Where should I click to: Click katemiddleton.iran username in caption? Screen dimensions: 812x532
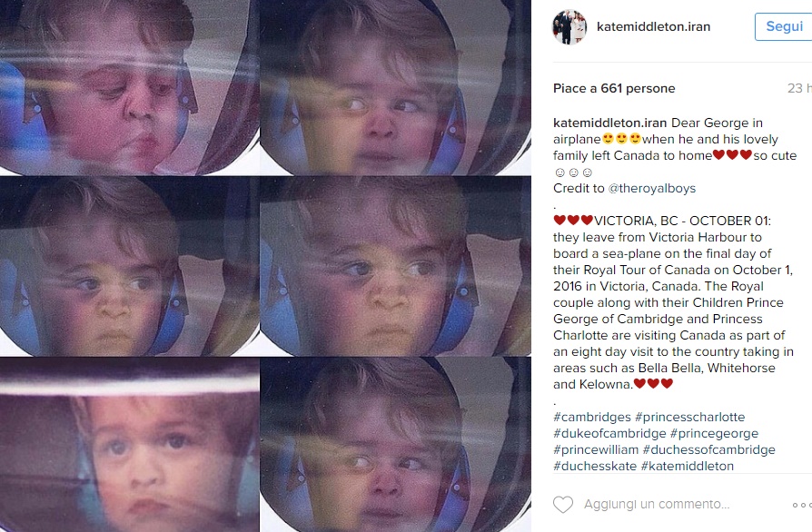[x=609, y=123]
